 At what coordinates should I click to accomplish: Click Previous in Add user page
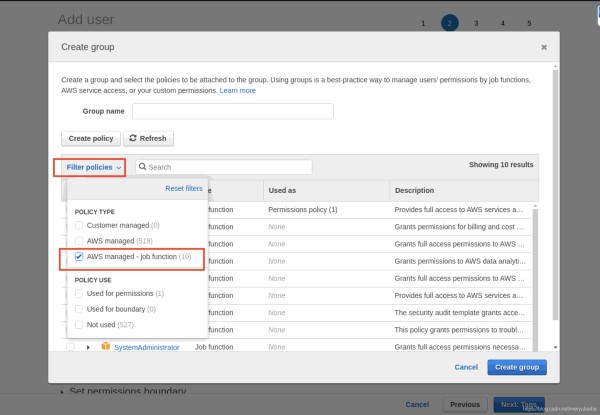pos(465,404)
